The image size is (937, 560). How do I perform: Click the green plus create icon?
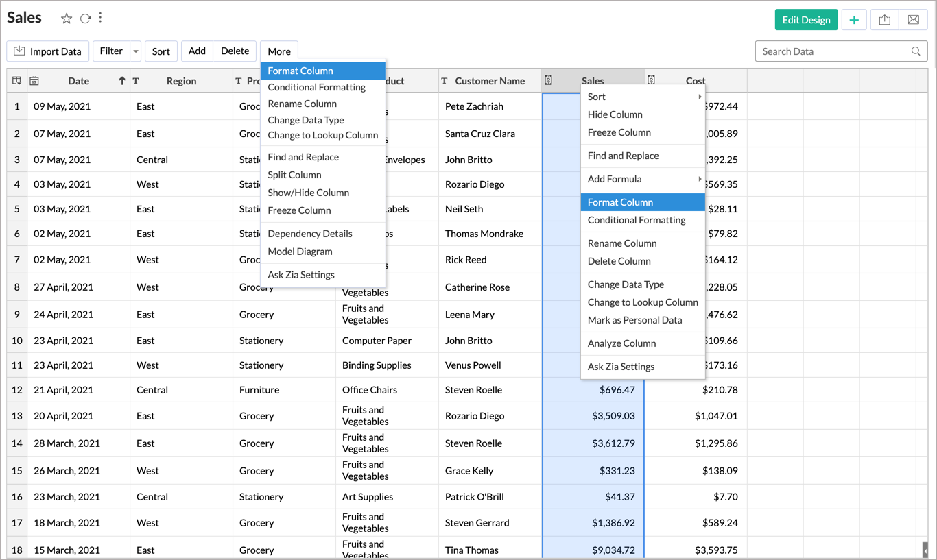pos(854,20)
